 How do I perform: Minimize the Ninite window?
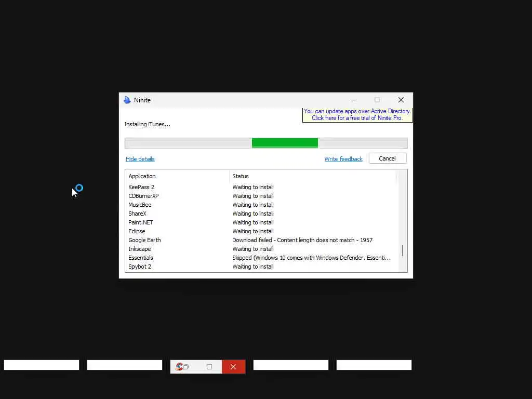(x=353, y=100)
